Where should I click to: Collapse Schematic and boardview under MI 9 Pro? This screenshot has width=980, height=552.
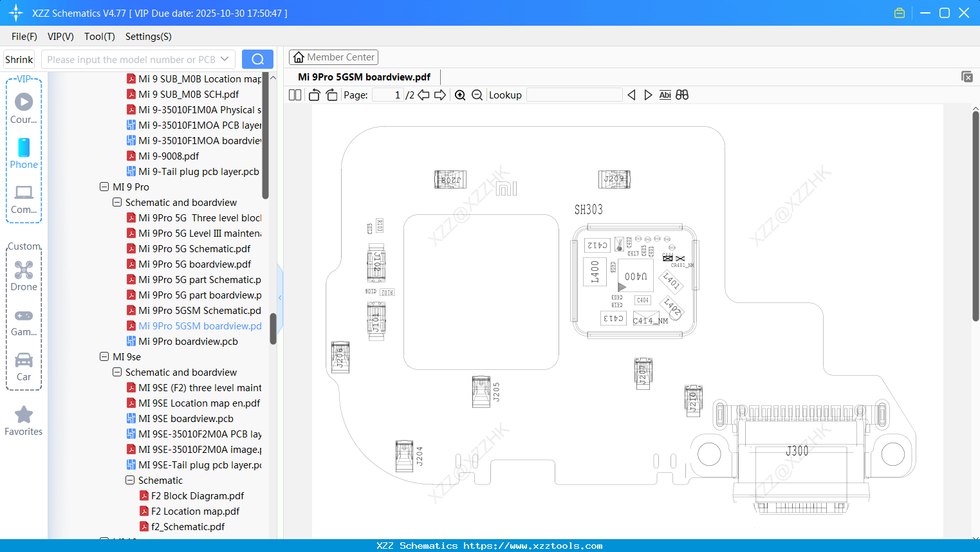tap(117, 202)
